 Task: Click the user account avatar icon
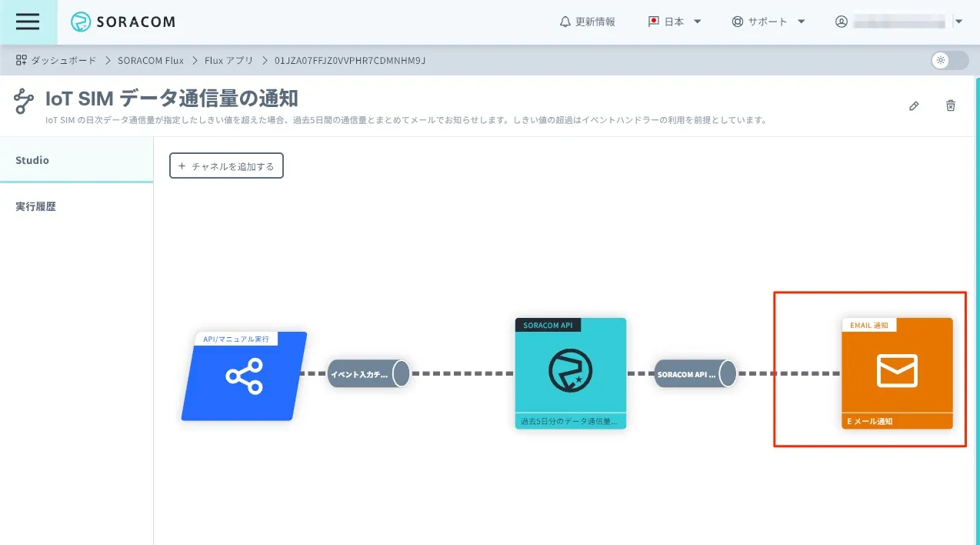click(842, 22)
